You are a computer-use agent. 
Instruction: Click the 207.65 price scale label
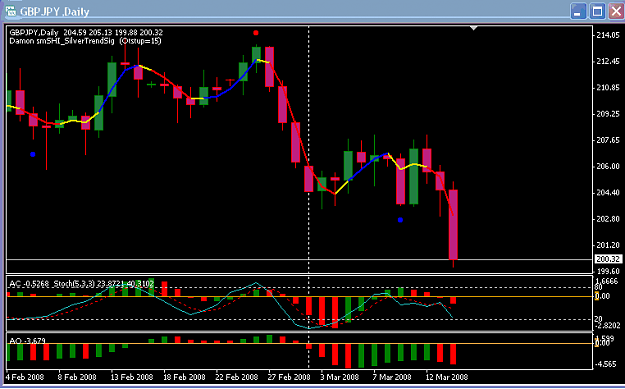coord(608,140)
